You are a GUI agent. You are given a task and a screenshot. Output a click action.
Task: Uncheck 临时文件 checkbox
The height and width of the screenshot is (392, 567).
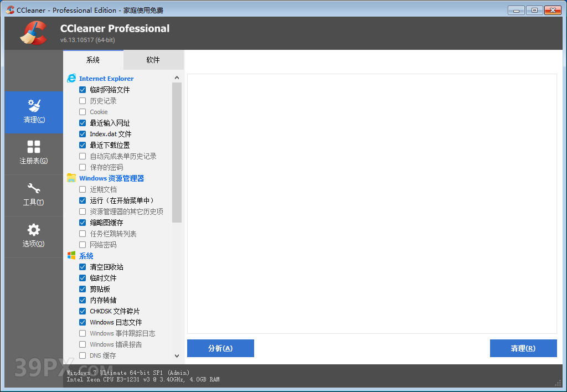83,278
